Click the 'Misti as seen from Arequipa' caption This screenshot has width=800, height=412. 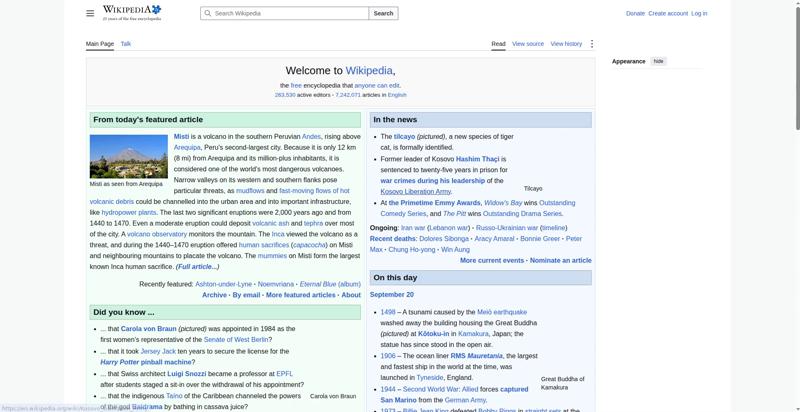(x=126, y=184)
